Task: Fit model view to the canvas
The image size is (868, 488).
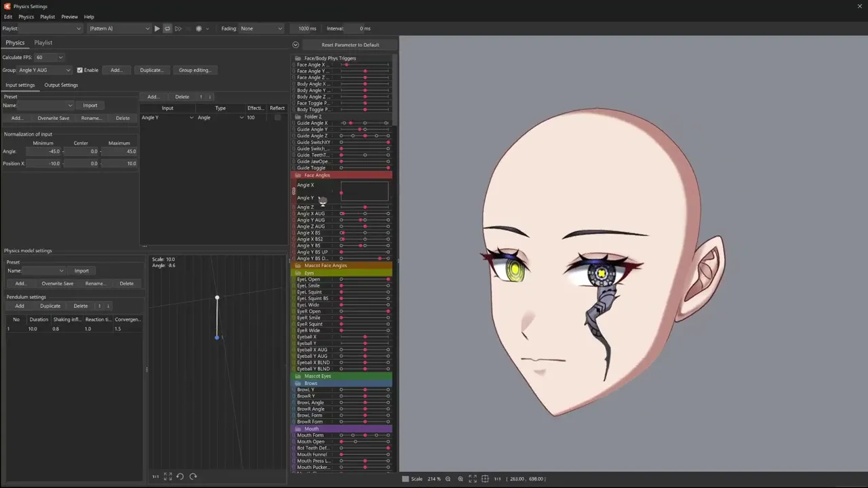Action: [x=473, y=479]
